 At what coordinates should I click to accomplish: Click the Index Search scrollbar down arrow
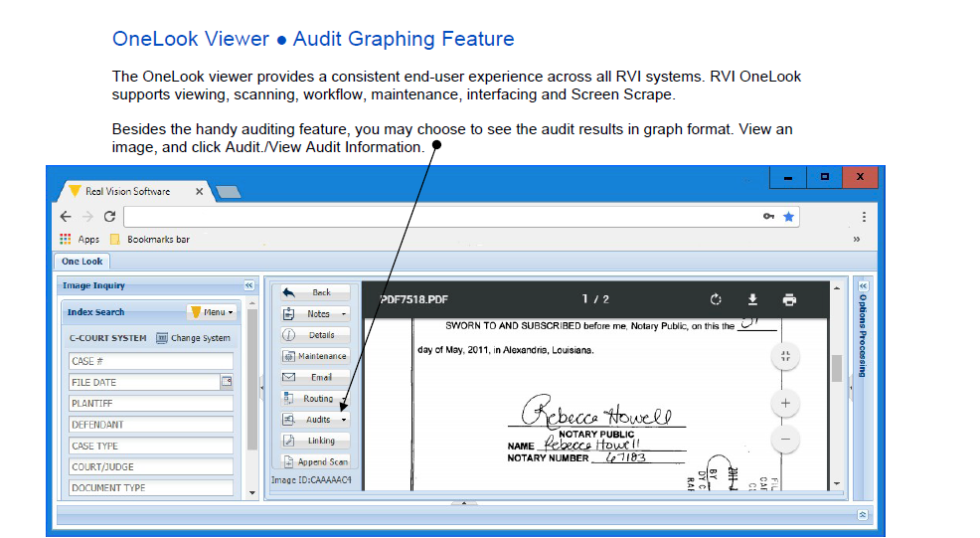click(251, 493)
